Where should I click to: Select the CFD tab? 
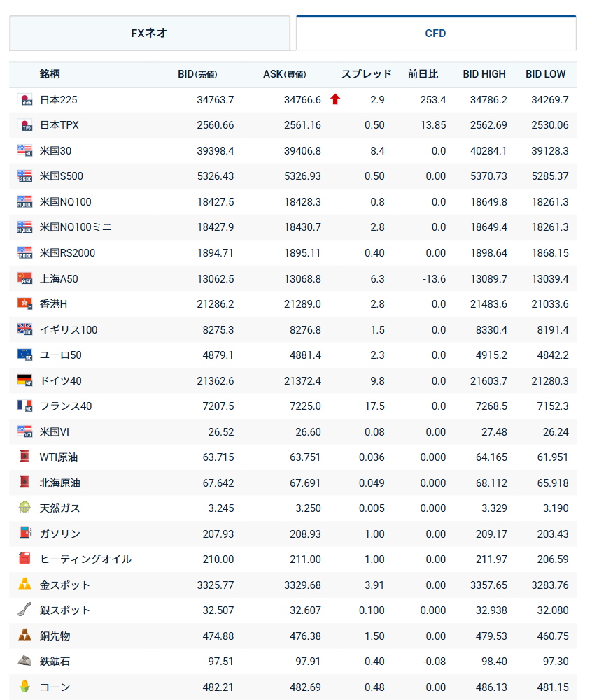pyautogui.click(x=435, y=33)
